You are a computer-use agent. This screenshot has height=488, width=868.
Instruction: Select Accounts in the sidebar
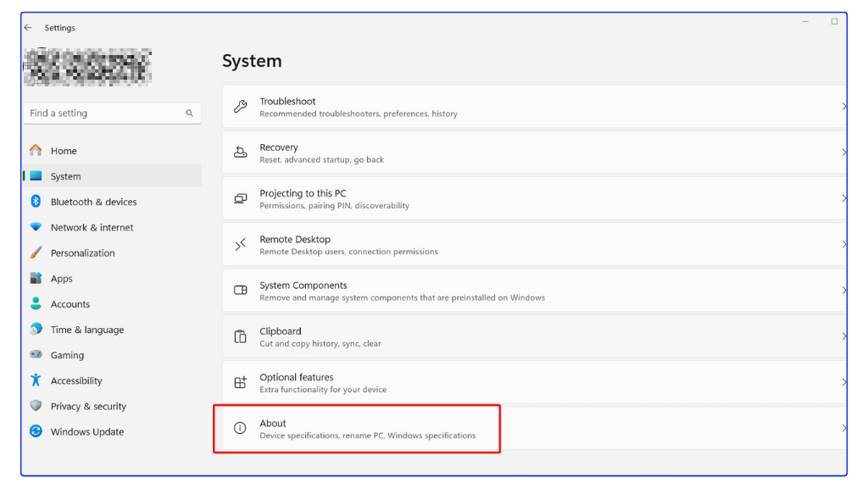pos(70,303)
